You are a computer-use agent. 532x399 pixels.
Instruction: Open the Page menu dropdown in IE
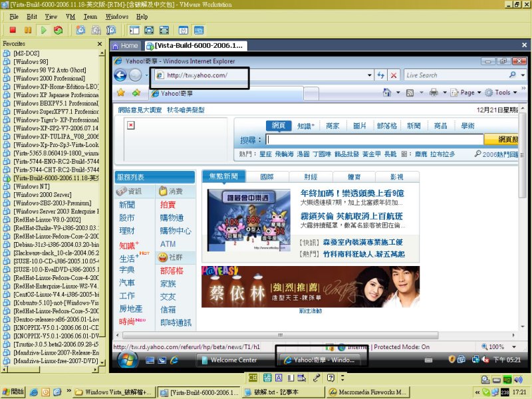465,92
